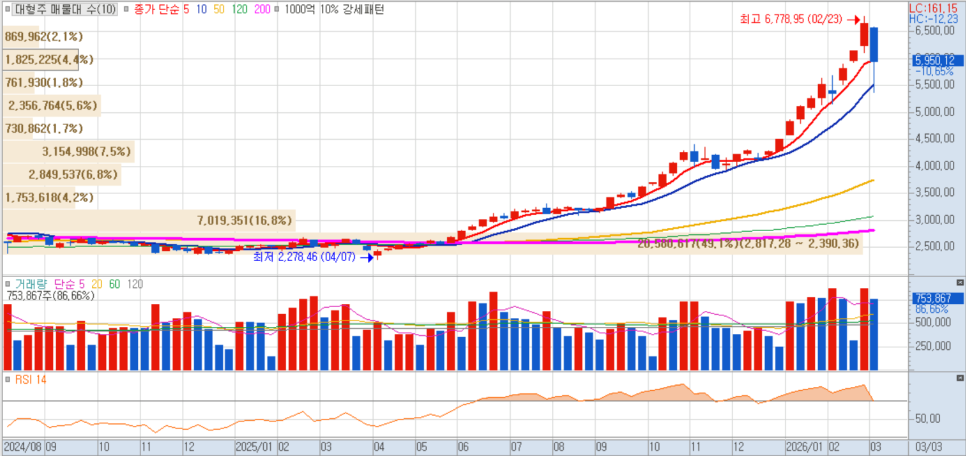Select the green 120-period price MA label
966x456 pixels.
(240, 10)
